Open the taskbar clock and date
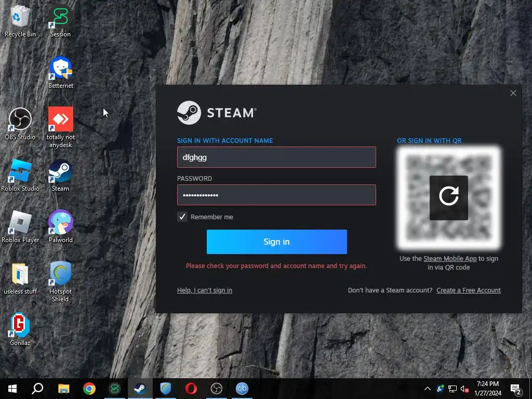532x399 pixels. 487,389
